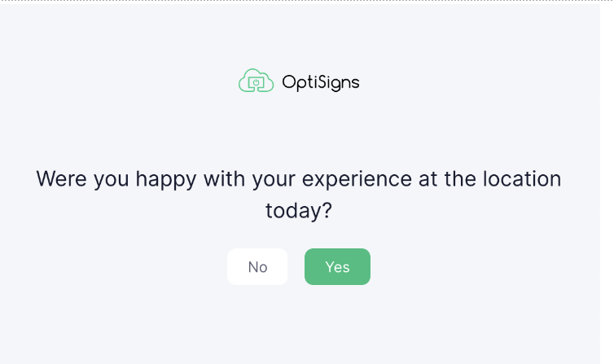Submit positive feedback with Yes

pos(337,267)
